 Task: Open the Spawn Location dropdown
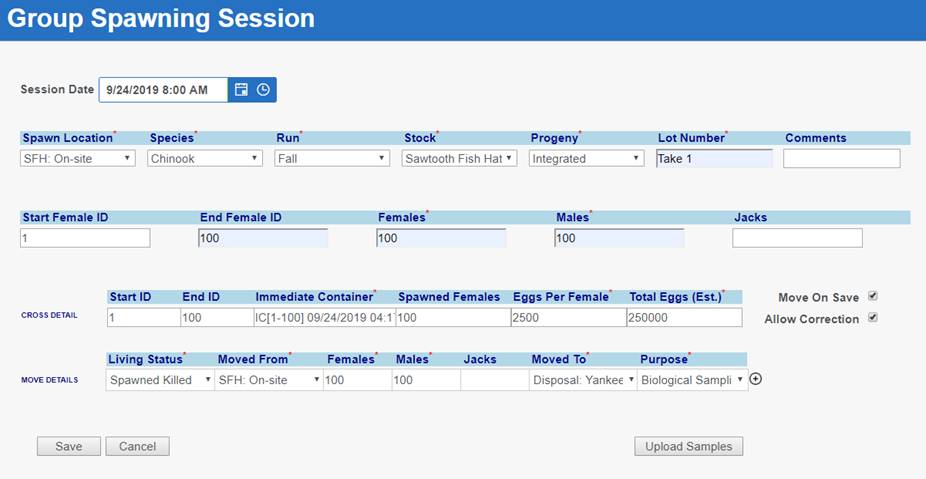(78, 158)
